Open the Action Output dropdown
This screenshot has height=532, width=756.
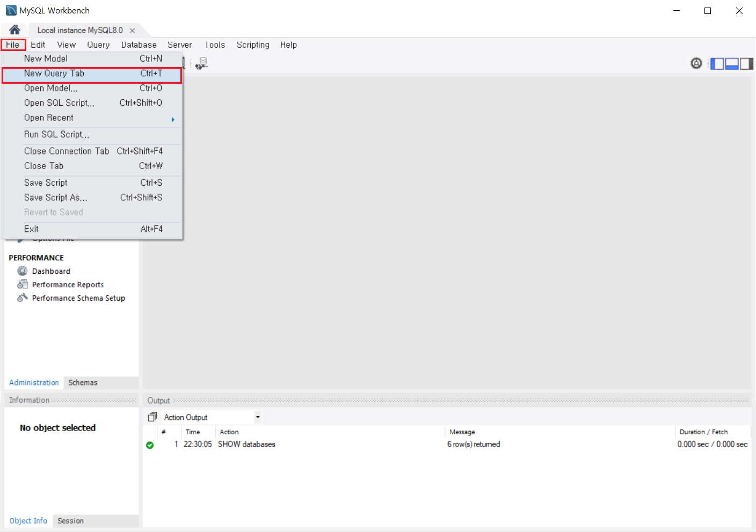pyautogui.click(x=258, y=417)
